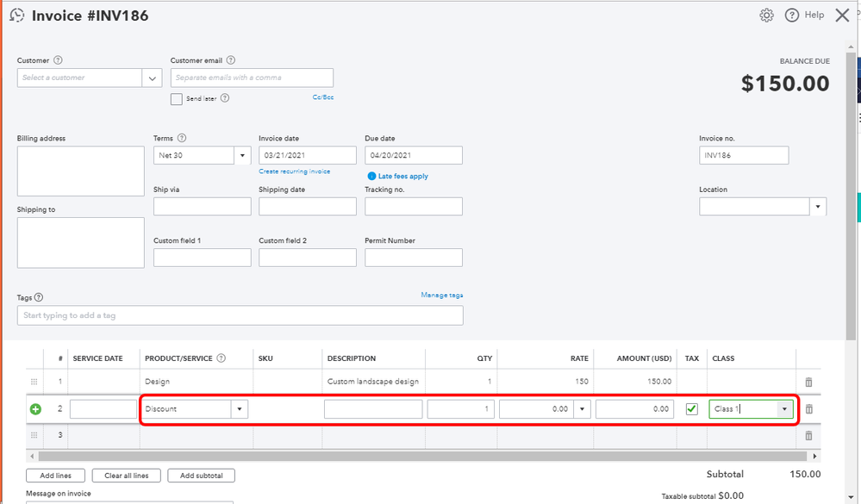Delete the Discount line with trash icon
The width and height of the screenshot is (861, 504).
(808, 409)
